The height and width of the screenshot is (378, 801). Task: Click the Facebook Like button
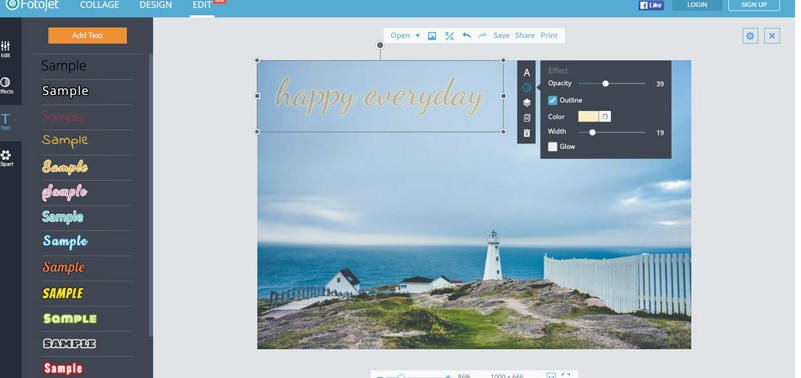coord(651,5)
